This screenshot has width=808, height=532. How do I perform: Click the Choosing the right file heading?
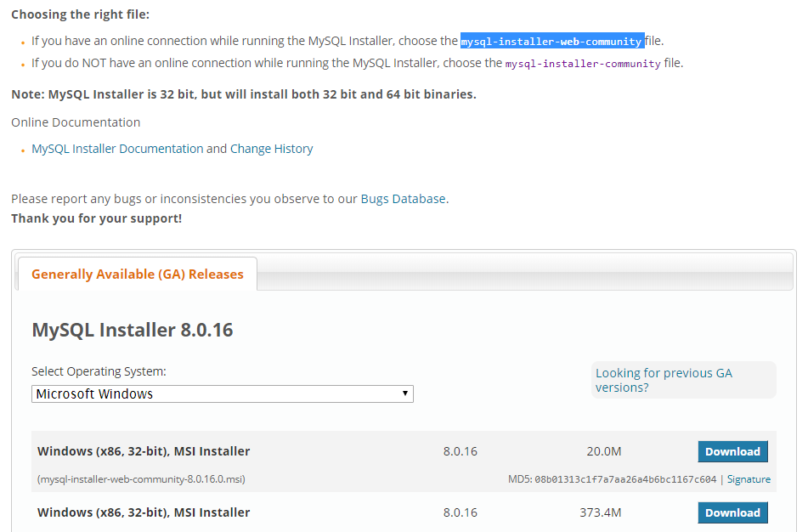(x=81, y=14)
